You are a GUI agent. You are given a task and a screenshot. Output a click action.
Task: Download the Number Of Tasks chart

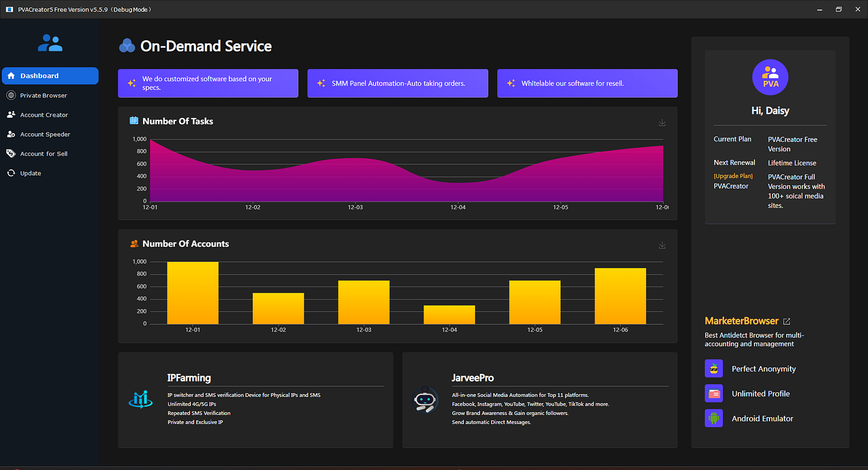point(662,123)
